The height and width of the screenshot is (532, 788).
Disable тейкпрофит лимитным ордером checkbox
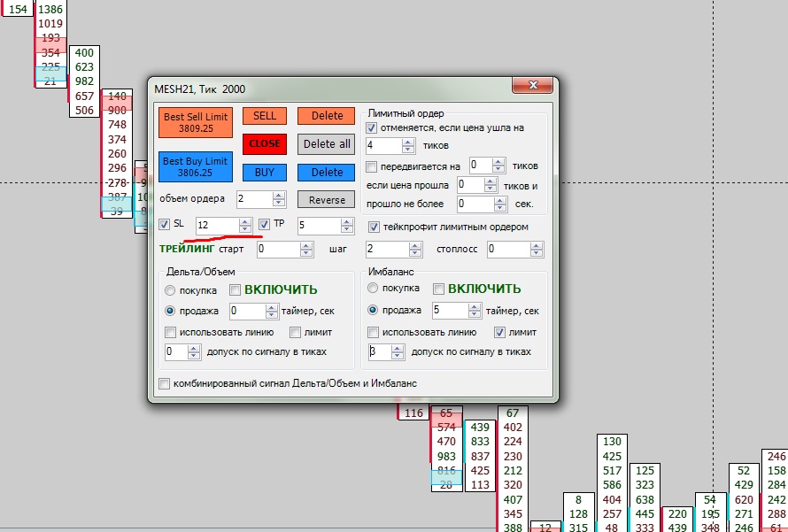pyautogui.click(x=374, y=227)
